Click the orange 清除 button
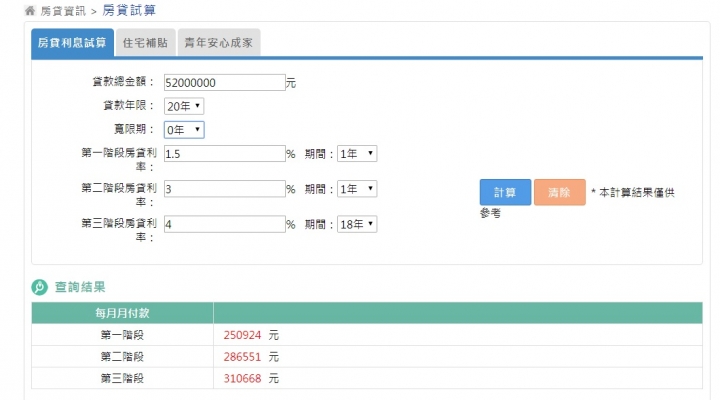720x400 pixels. click(x=560, y=192)
